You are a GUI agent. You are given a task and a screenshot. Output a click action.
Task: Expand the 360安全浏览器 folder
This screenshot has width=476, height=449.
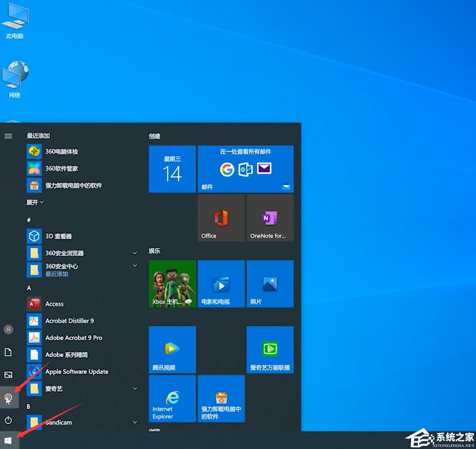pyautogui.click(x=134, y=253)
